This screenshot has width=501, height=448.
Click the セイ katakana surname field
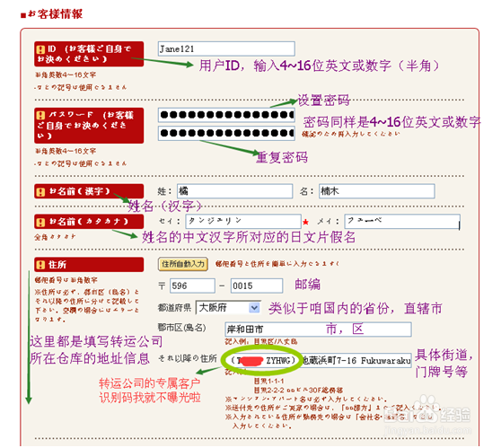click(244, 221)
